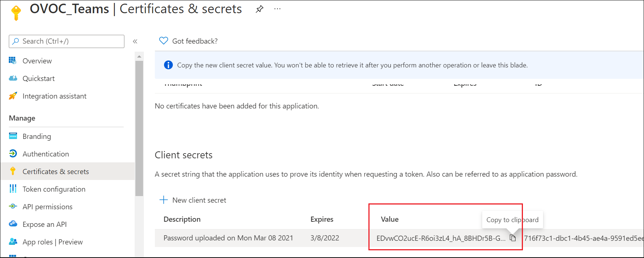Open App roles | Preview menu item
The height and width of the screenshot is (258, 644).
(52, 242)
